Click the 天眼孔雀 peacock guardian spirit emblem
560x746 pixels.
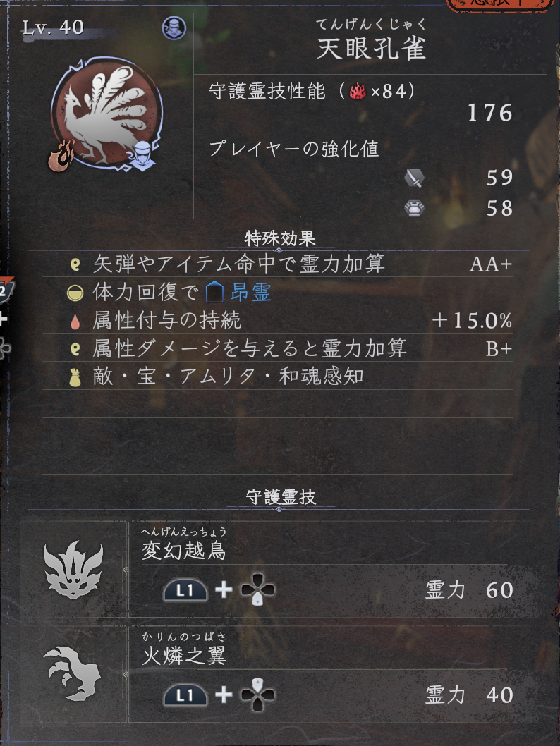(106, 114)
